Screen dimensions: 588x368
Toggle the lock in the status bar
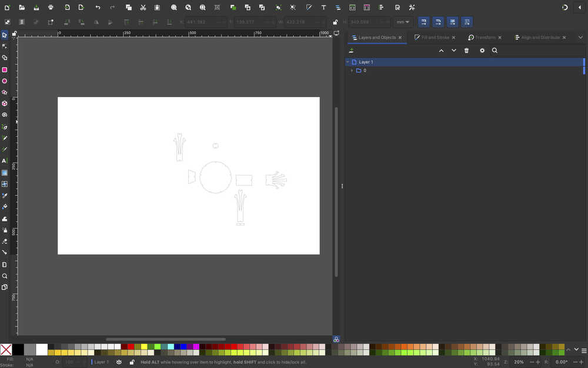pos(132,362)
